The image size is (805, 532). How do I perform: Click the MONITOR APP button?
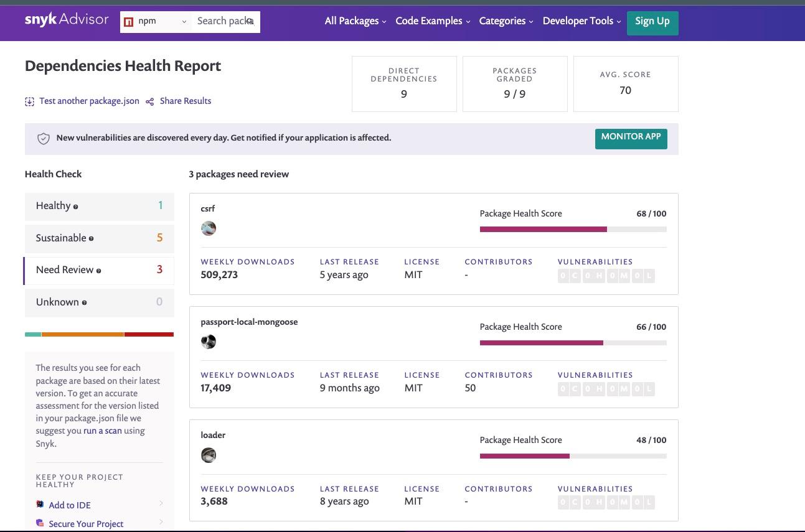pyautogui.click(x=631, y=138)
